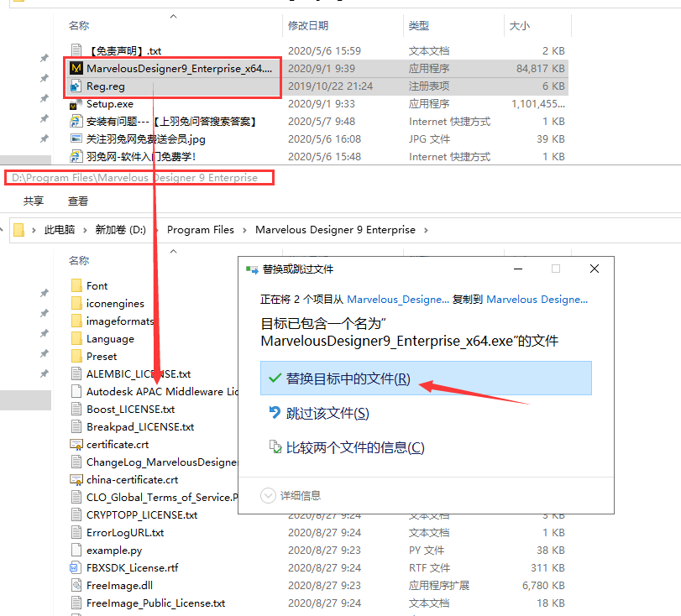Click the ErrorLogURL.txt file icon
Viewport: 681px width, 616px height.
pos(76,532)
